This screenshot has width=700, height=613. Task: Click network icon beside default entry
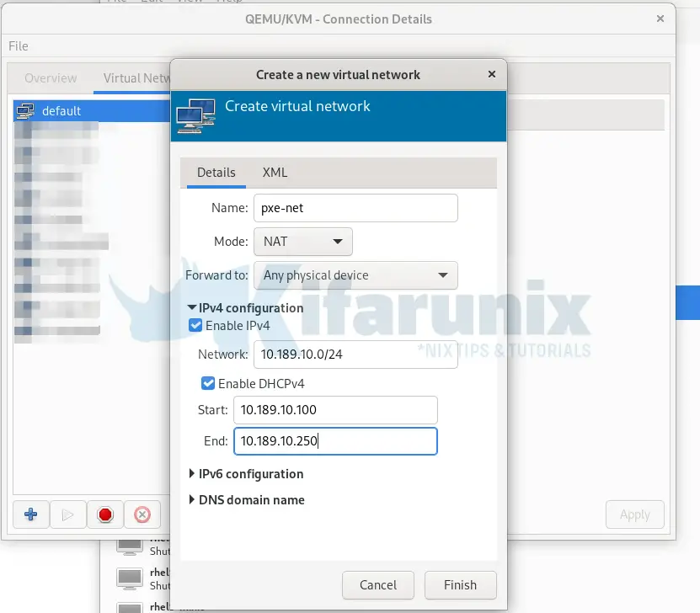(x=25, y=110)
